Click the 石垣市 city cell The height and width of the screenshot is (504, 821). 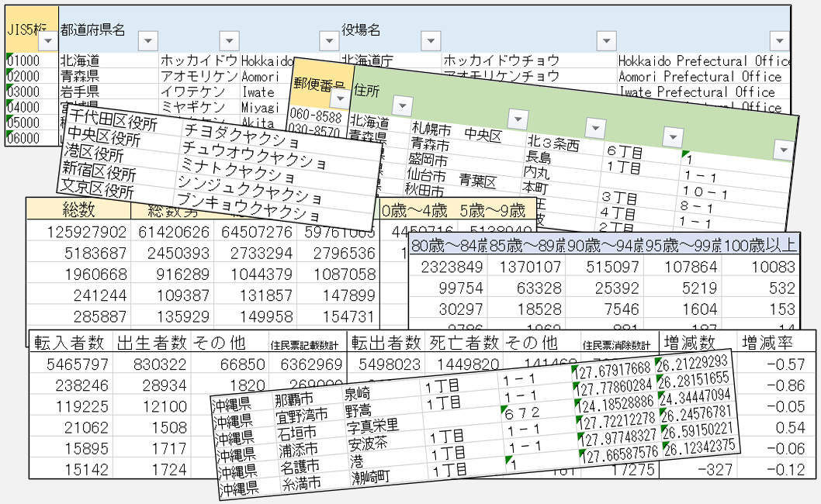click(x=297, y=433)
